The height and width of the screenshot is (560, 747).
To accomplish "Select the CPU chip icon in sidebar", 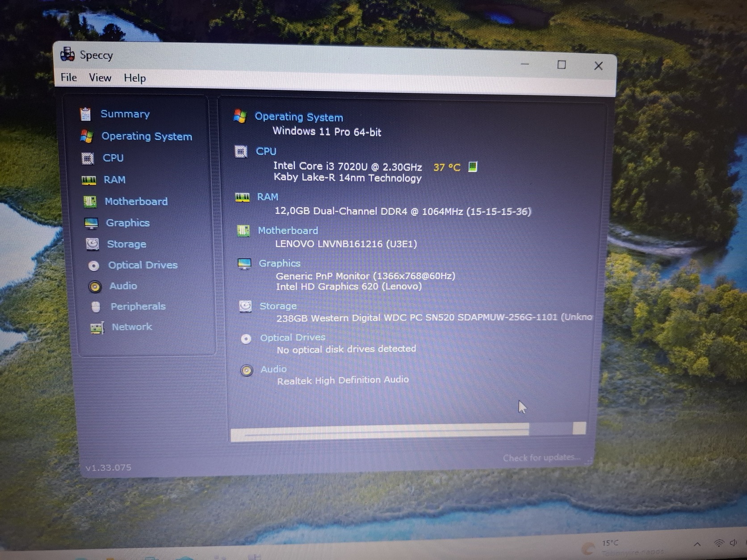I will point(88,158).
